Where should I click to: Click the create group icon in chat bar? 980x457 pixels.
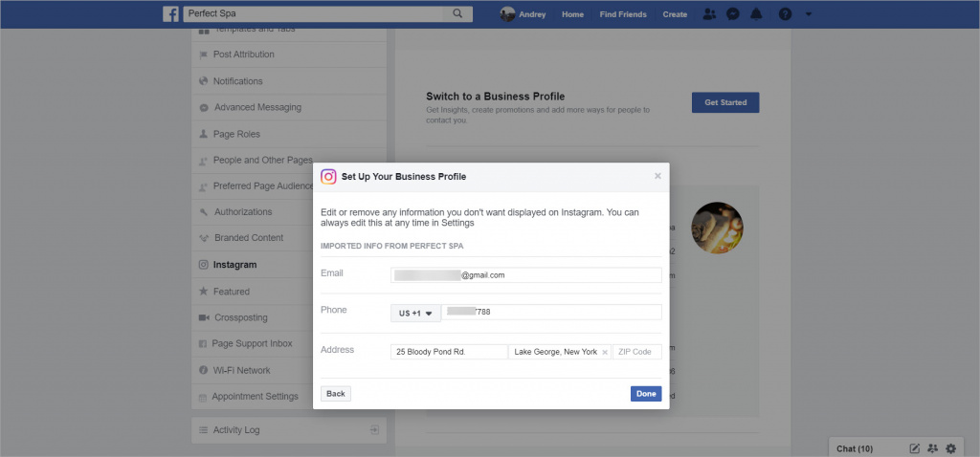click(x=933, y=448)
